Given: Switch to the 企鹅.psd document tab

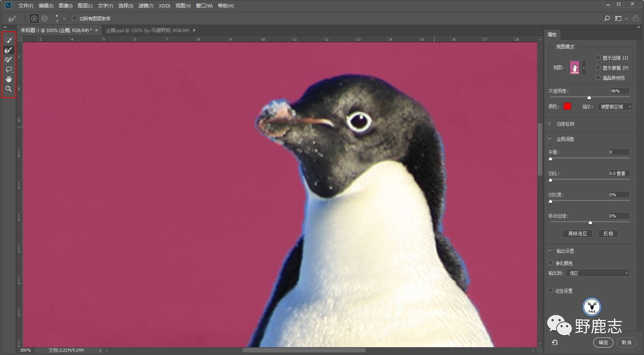Looking at the screenshot, I should 148,30.
